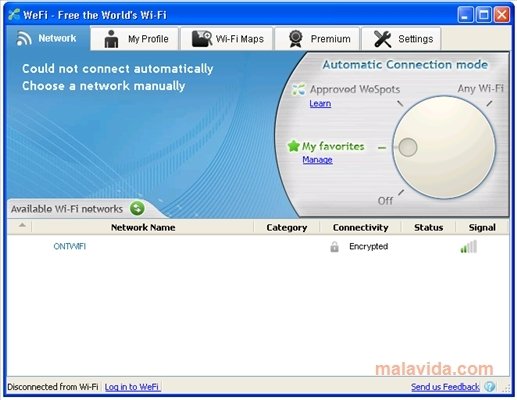Sort by the Signal column header
This screenshot has width=517, height=400.
(x=482, y=227)
